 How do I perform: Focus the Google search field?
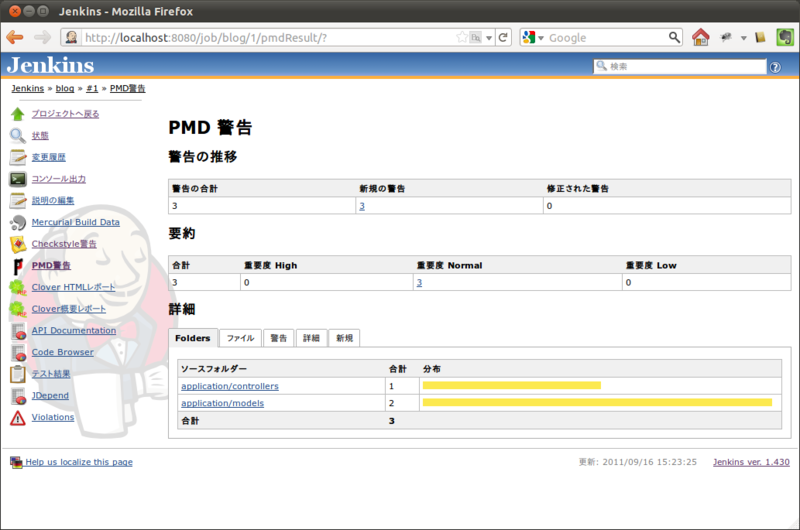606,38
